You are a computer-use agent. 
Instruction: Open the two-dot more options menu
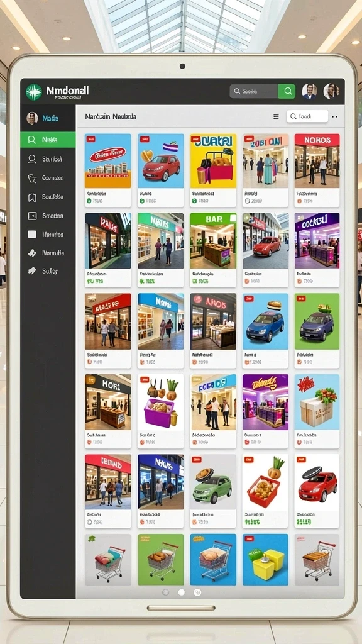coord(334,116)
